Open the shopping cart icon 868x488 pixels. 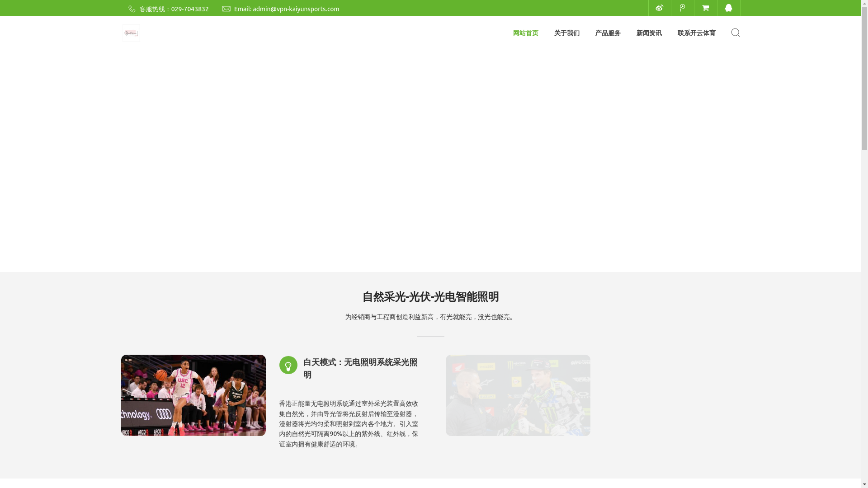[x=706, y=8]
